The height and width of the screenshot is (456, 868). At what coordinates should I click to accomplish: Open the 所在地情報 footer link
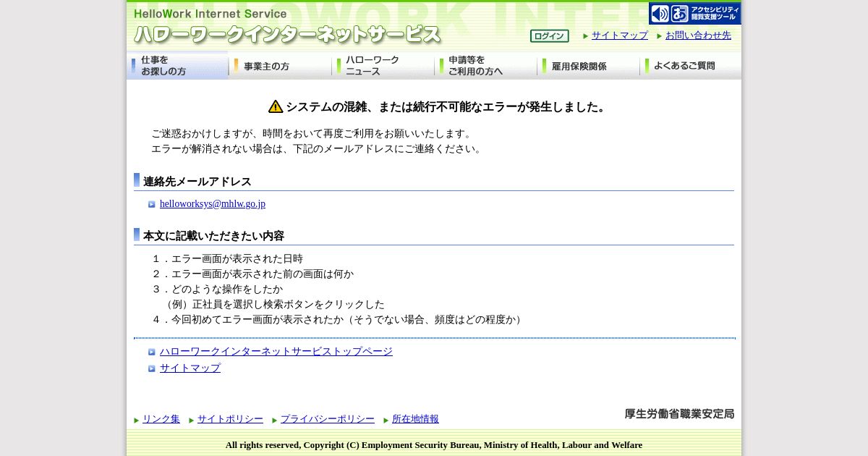(415, 419)
